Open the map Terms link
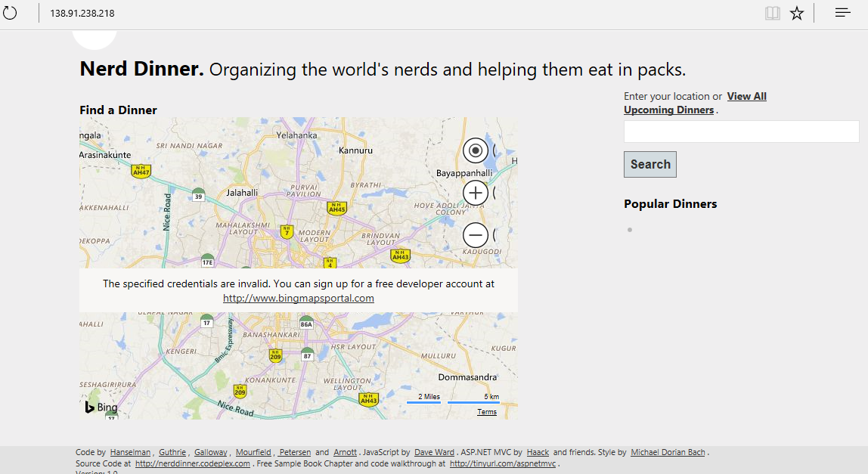Viewport: 868px width, 474px height. (x=487, y=411)
